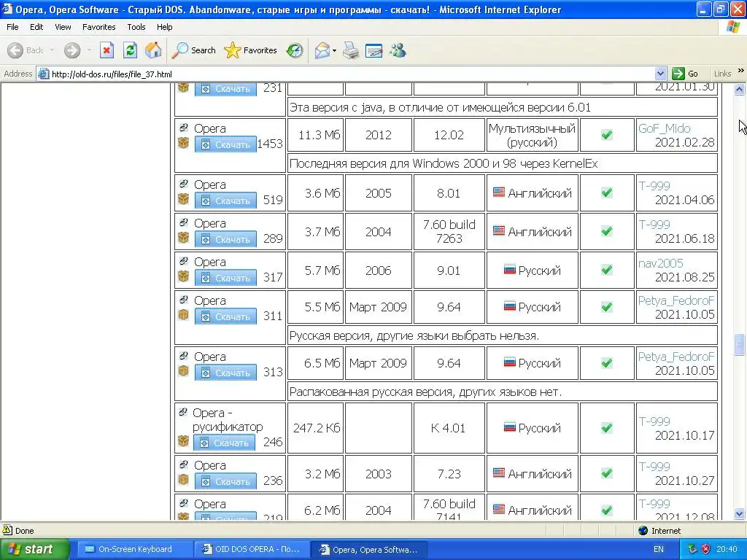Open nav2005 uploader link

click(x=661, y=263)
